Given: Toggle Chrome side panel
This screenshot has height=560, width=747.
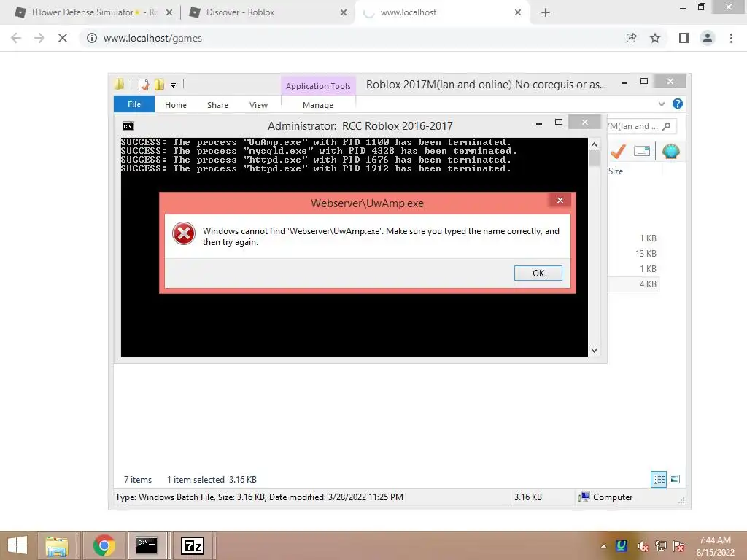Looking at the screenshot, I should tap(684, 38).
